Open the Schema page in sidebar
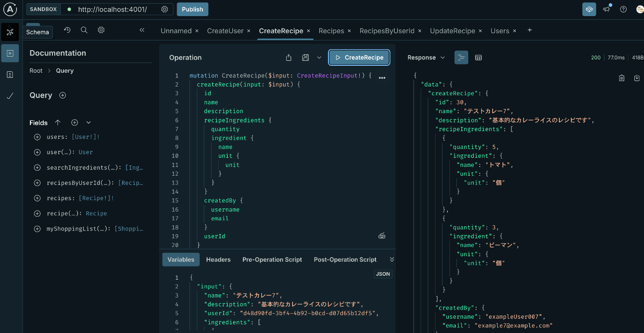The image size is (644, 333). pyautogui.click(x=10, y=32)
